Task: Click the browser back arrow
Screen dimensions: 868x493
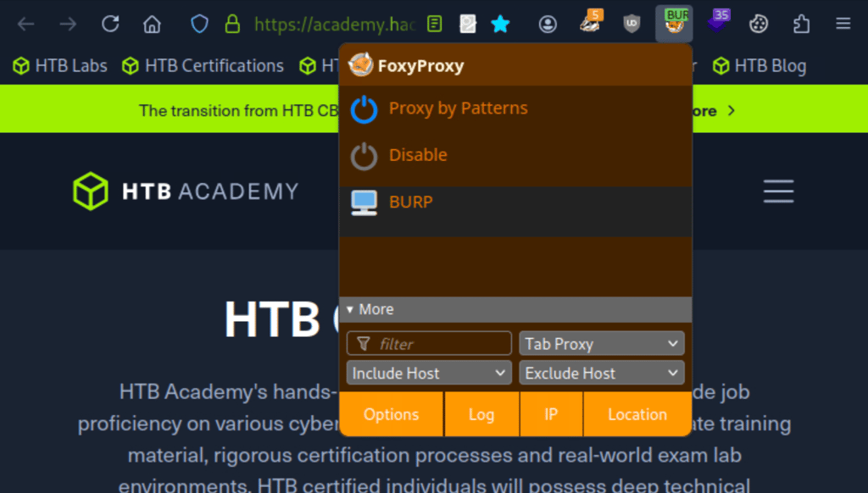Action: tap(25, 25)
